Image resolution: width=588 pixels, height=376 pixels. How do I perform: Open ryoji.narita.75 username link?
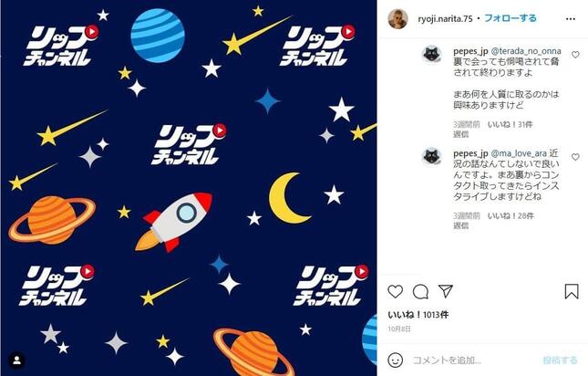[445, 19]
